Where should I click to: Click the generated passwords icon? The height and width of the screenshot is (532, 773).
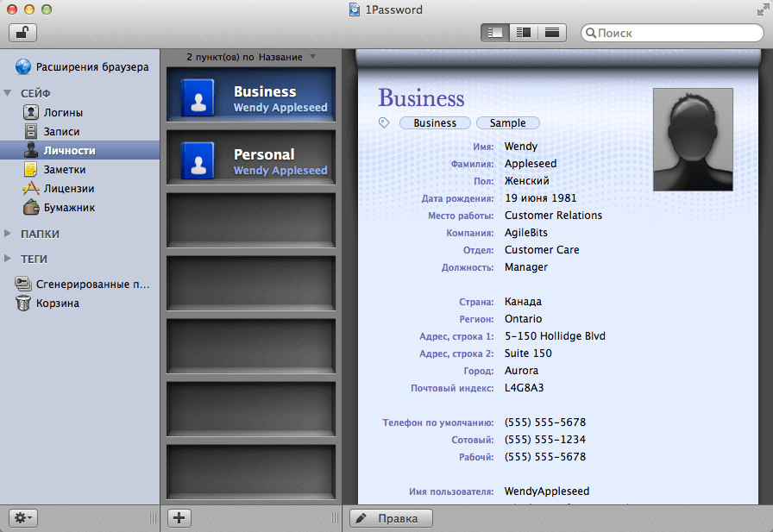(x=22, y=284)
